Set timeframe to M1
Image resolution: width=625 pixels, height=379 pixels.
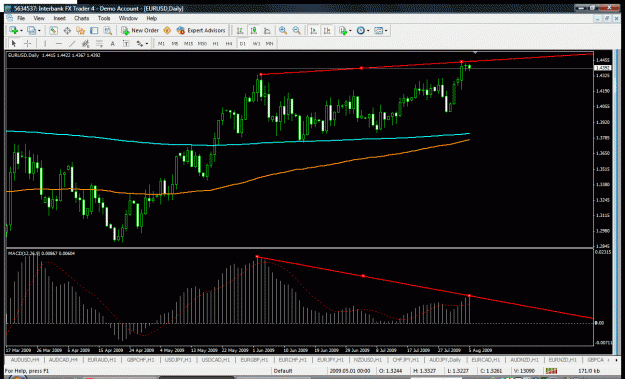click(x=161, y=43)
